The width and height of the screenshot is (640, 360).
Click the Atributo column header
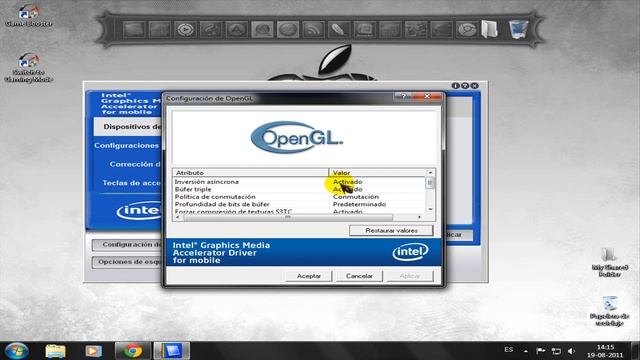tap(251, 173)
